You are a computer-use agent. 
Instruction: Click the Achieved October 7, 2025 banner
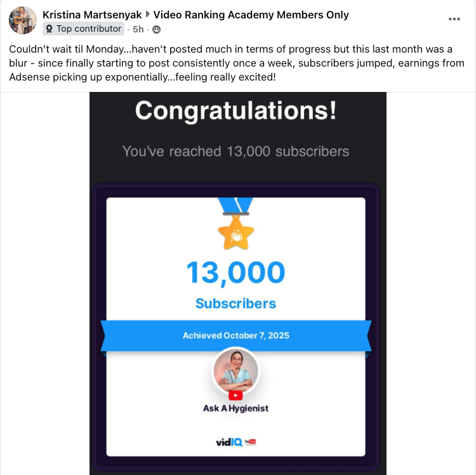235,335
